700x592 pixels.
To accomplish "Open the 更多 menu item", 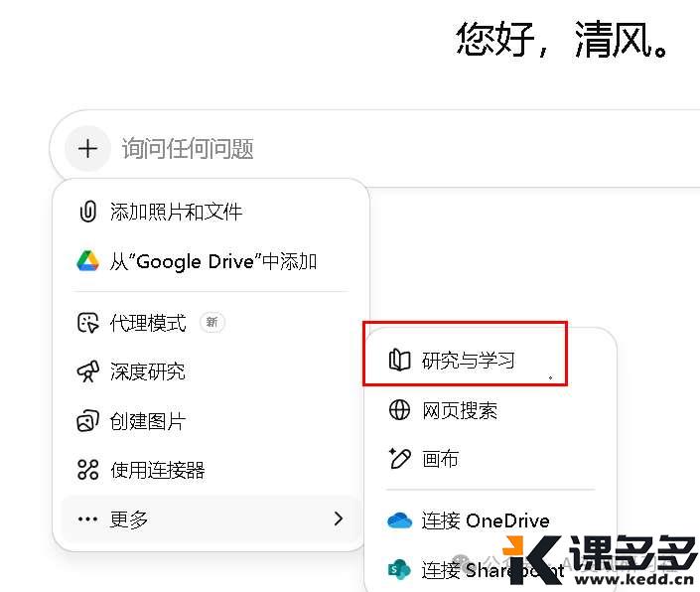I will tap(129, 518).
